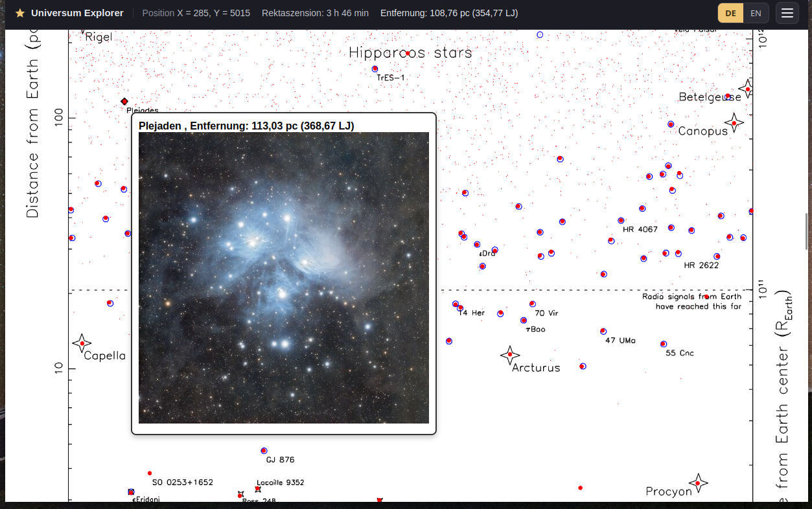The height and width of the screenshot is (509, 812).
Task: Click the 'Rigel' label
Action: [x=99, y=37]
